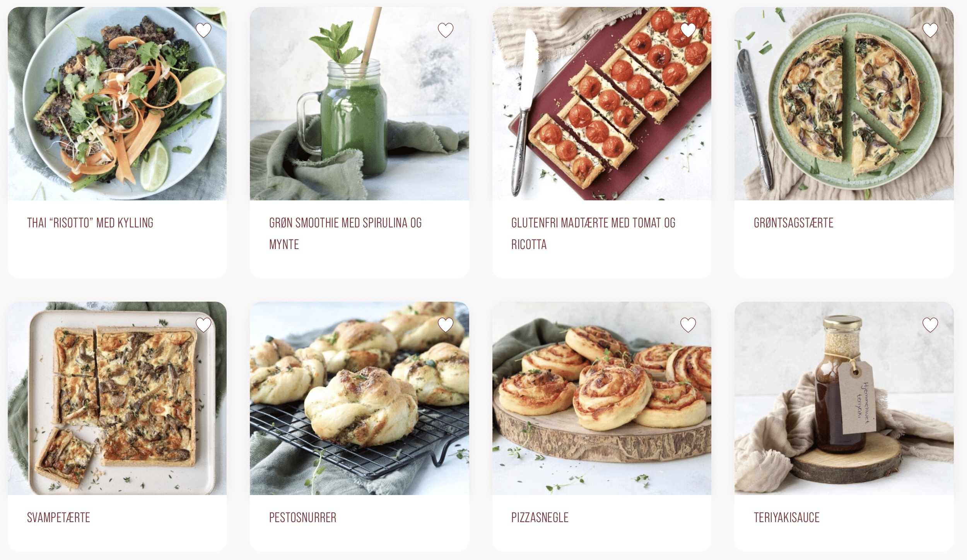Save Grøntsagstærte with its heart icon

[930, 30]
